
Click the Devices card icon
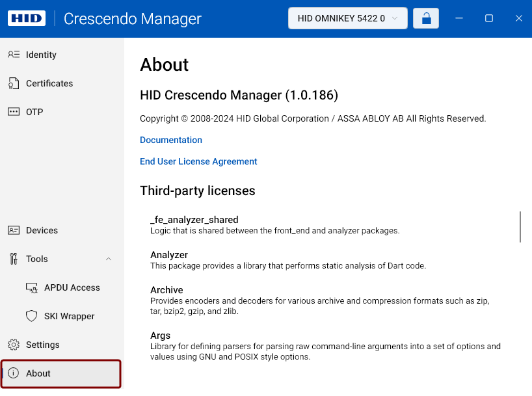point(14,230)
